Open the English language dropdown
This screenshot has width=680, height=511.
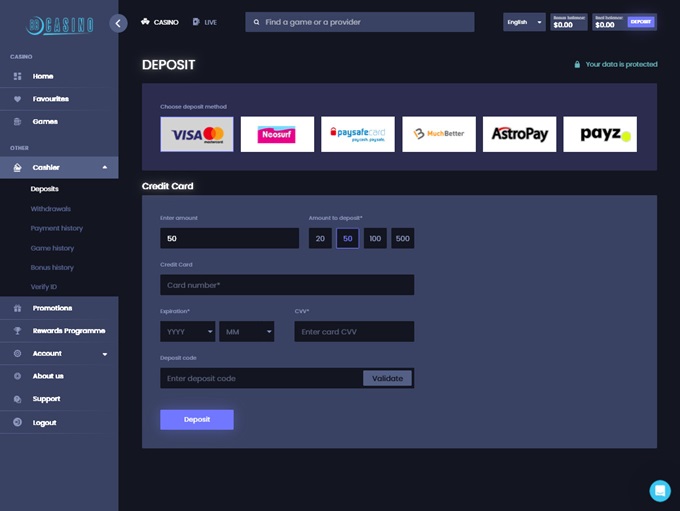coord(524,22)
